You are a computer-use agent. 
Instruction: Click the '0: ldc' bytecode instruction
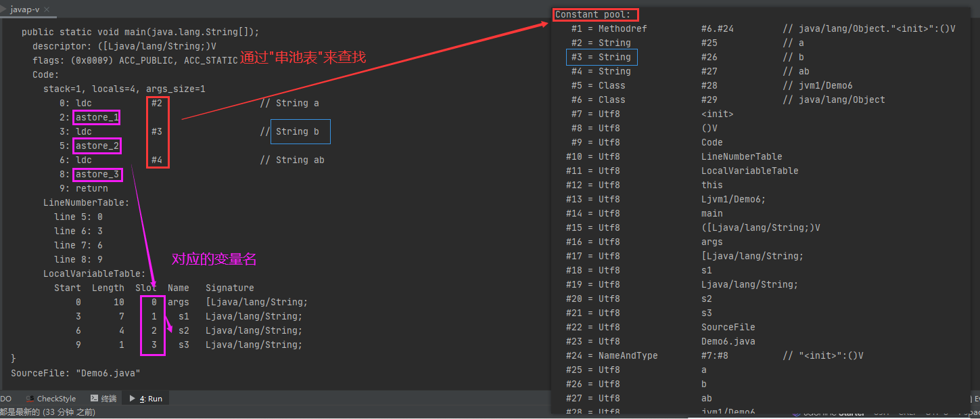click(75, 103)
